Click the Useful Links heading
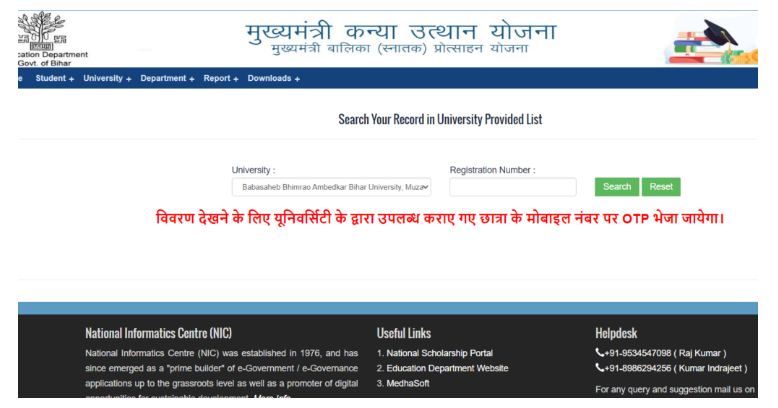 403,333
